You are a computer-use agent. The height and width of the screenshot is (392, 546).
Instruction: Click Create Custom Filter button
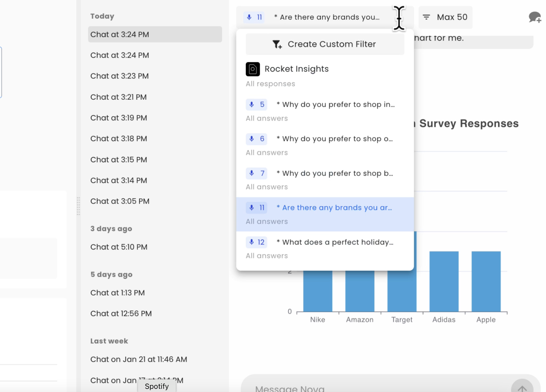click(x=325, y=44)
